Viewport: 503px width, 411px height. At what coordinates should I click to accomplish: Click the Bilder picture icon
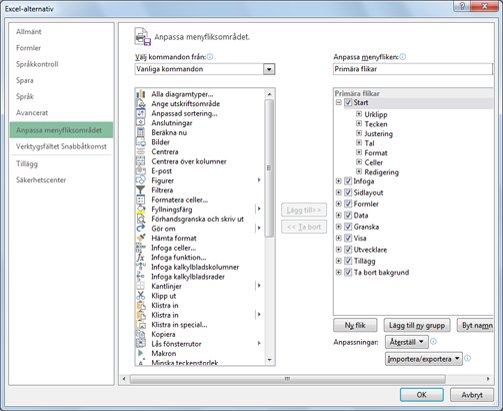(141, 142)
